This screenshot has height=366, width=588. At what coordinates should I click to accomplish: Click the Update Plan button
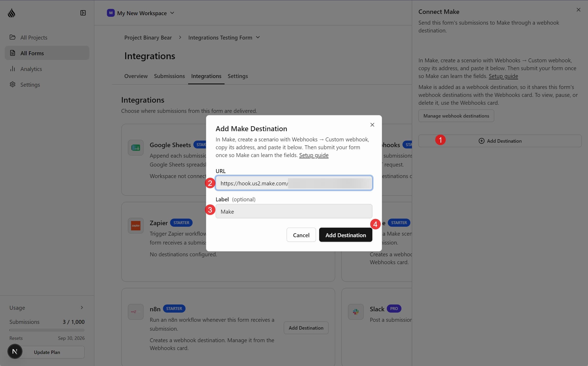[47, 352]
